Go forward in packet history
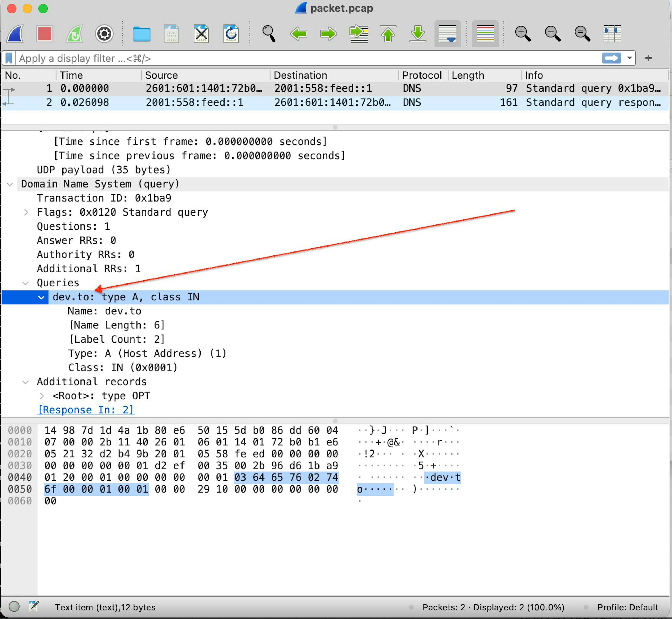The height and width of the screenshot is (619, 672). tap(328, 33)
